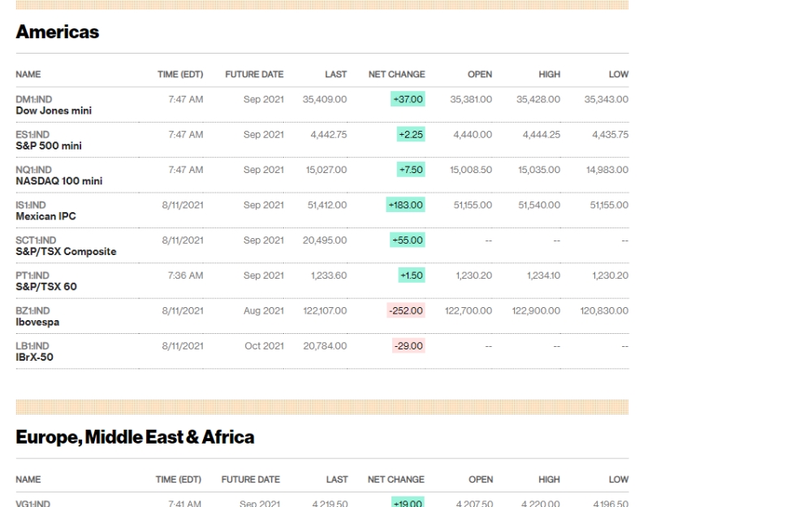Open the IBrX-50 futures link
Screen dimensions: 812x507
tap(34, 357)
